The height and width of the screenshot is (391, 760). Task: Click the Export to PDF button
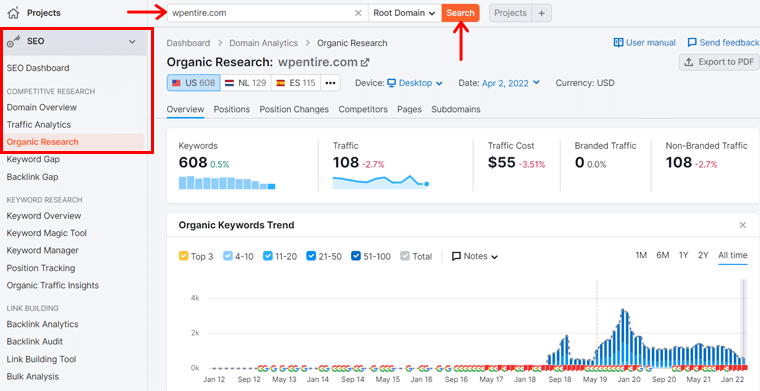pos(719,62)
